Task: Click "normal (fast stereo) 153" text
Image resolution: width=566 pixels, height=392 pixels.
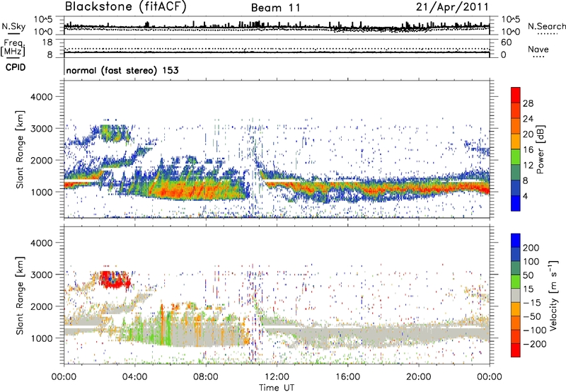Action: click(x=122, y=70)
